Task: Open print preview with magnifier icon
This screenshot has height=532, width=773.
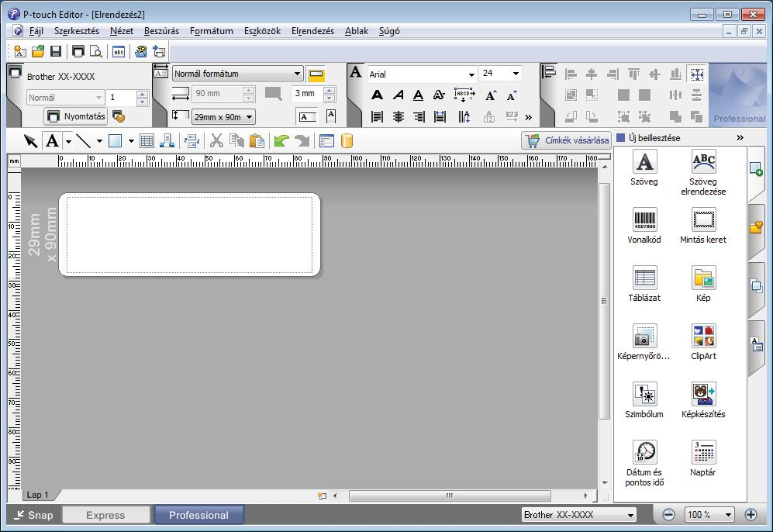Action: click(96, 51)
